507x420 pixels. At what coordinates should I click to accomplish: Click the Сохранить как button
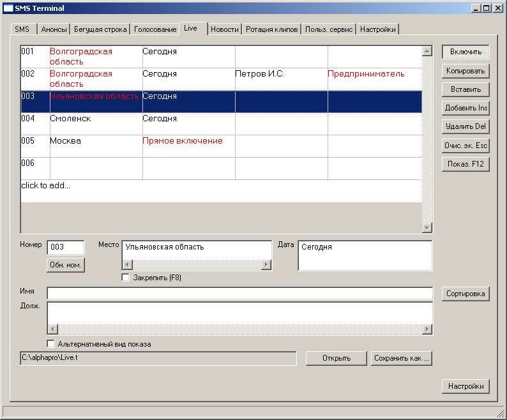(x=402, y=358)
